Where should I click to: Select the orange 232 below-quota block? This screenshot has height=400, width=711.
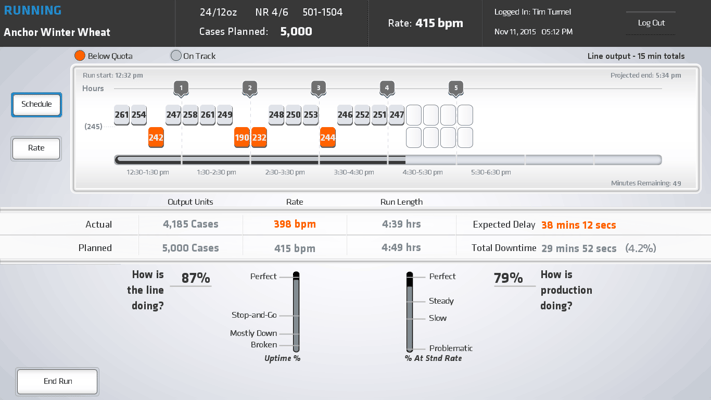click(259, 137)
